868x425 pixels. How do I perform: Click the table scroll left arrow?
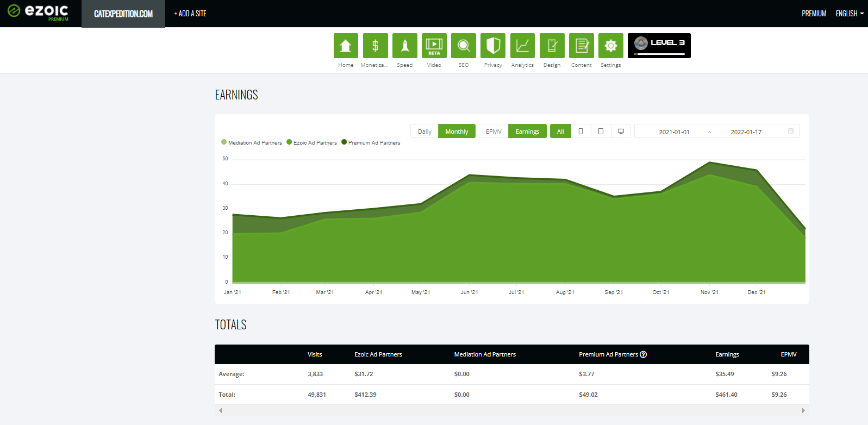pos(220,411)
